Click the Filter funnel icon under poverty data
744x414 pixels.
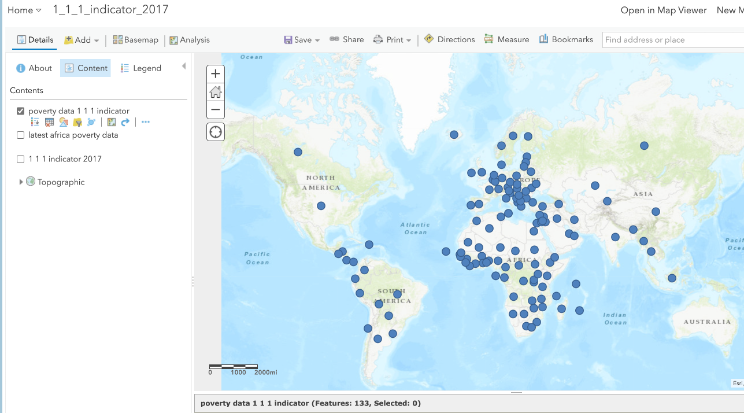pyautogui.click(x=77, y=122)
